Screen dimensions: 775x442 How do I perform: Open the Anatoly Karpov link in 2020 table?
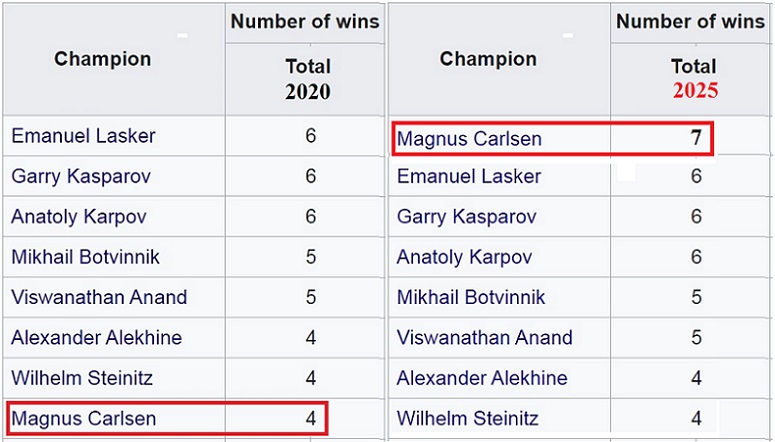79,217
